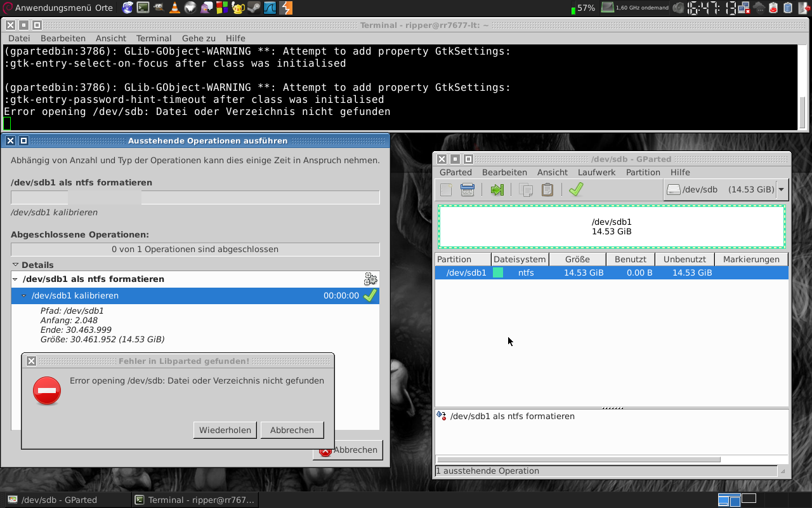Viewport: 812px width, 508px height.
Task: Launch the terminal icon in the top panel
Action: (143, 8)
